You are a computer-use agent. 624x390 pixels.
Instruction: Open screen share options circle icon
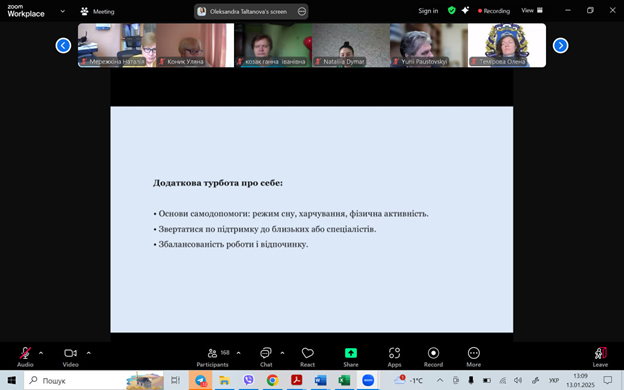302,12
